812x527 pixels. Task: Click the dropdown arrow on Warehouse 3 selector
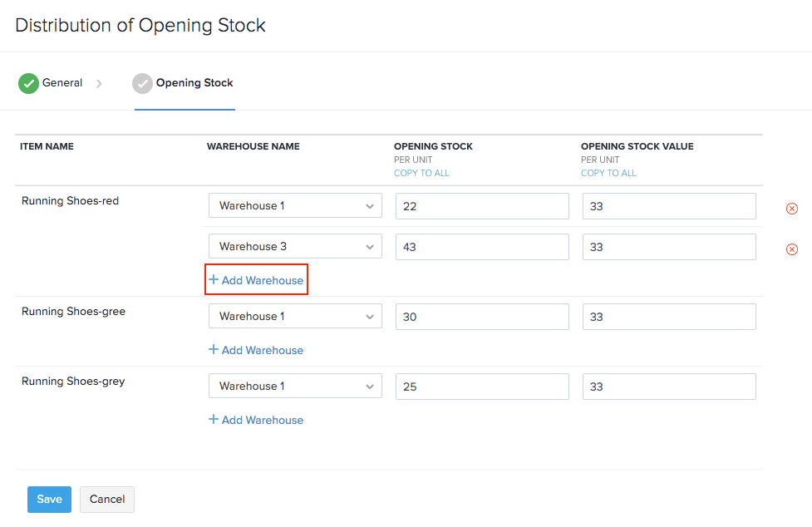pyautogui.click(x=369, y=246)
